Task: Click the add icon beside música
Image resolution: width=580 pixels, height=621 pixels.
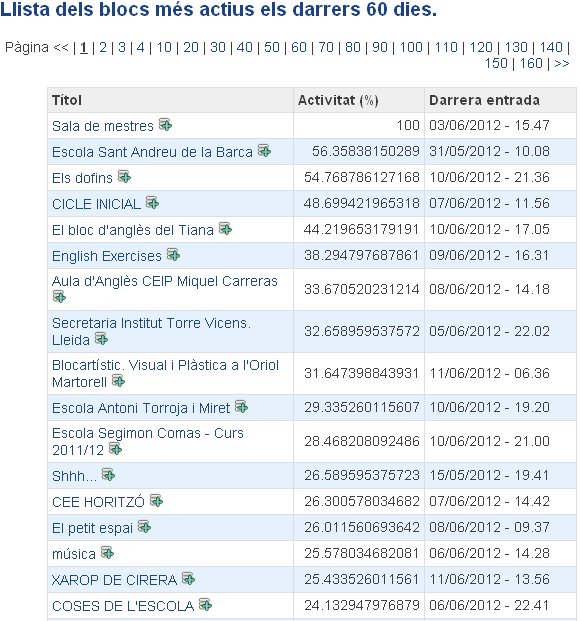Action: (107, 552)
